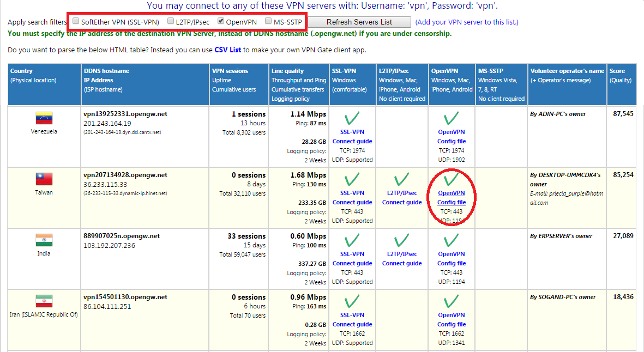Click 'Total 59,047 users' in India row

242,255
